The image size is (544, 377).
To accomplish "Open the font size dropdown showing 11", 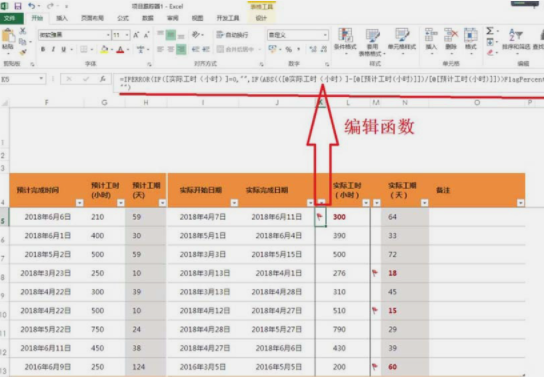I will (x=127, y=35).
